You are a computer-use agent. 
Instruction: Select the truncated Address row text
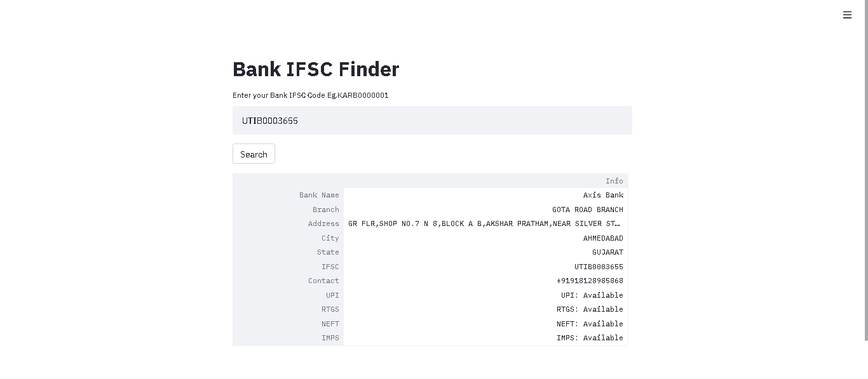pyautogui.click(x=484, y=223)
